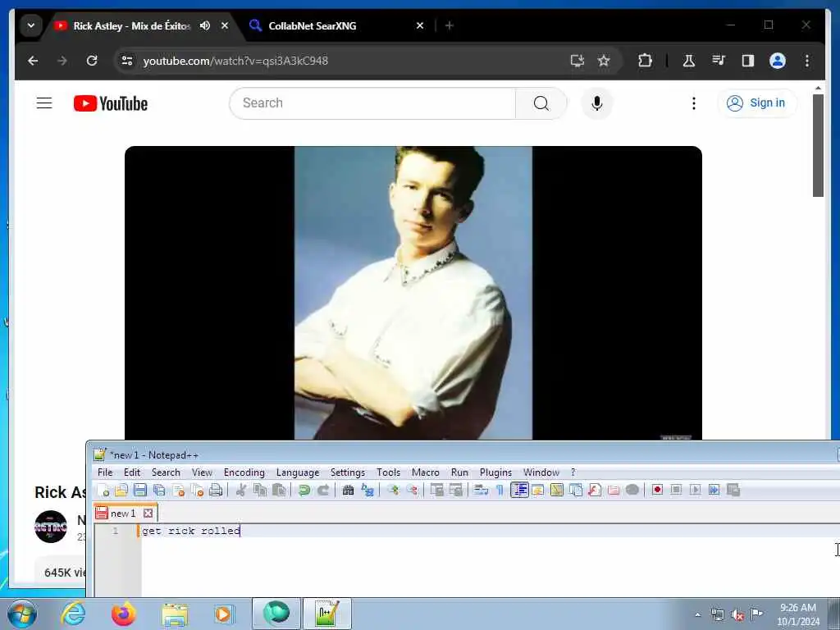Viewport: 840px width, 630px height.
Task: Click the Save All icon in Notepad++
Action: 159,491
